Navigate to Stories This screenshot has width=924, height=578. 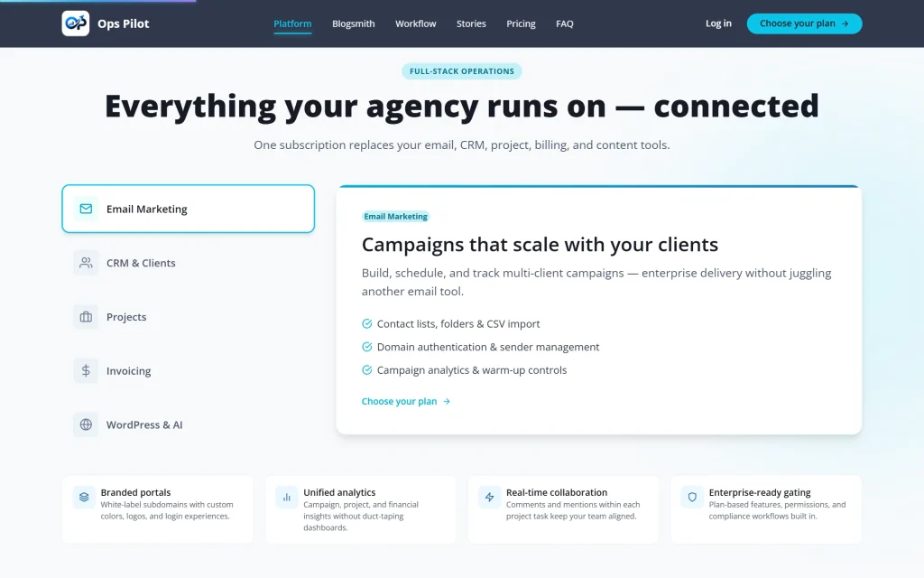pos(471,23)
